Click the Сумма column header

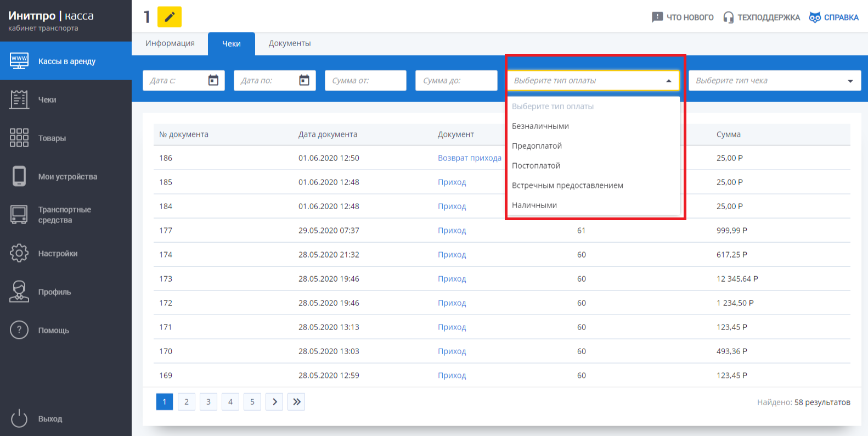[729, 134]
